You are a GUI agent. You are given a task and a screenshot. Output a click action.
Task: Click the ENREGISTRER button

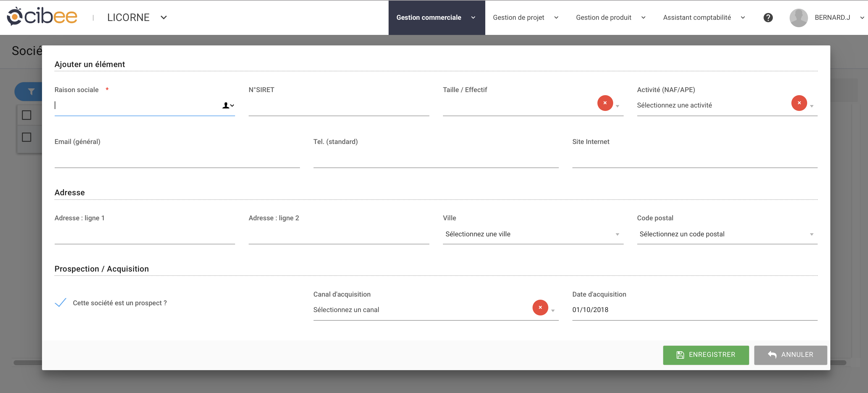click(706, 355)
